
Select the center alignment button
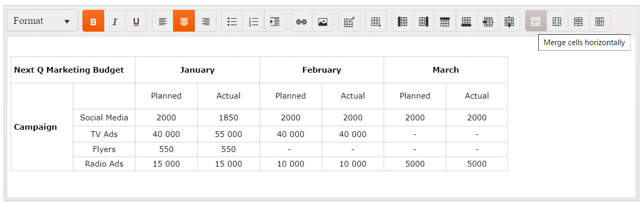click(184, 21)
